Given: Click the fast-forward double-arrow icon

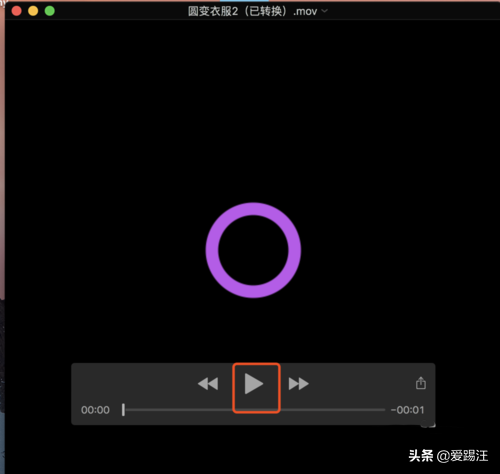Looking at the screenshot, I should [299, 384].
